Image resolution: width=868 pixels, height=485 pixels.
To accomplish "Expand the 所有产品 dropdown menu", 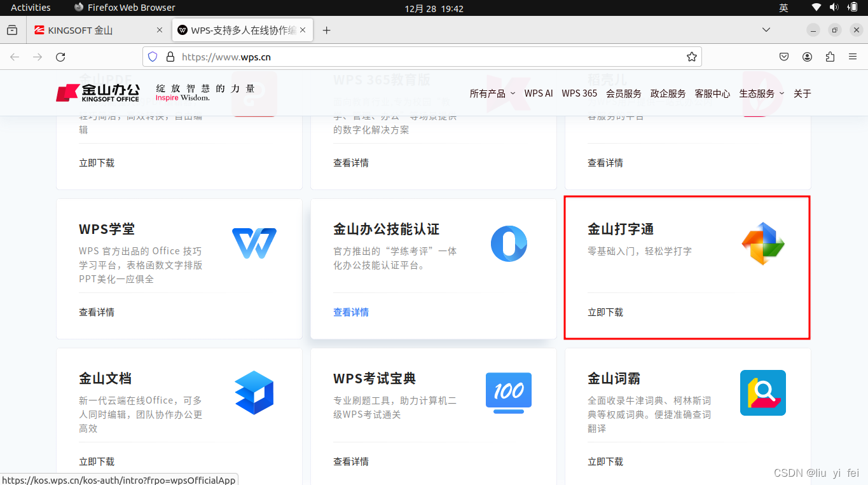I will [x=492, y=93].
